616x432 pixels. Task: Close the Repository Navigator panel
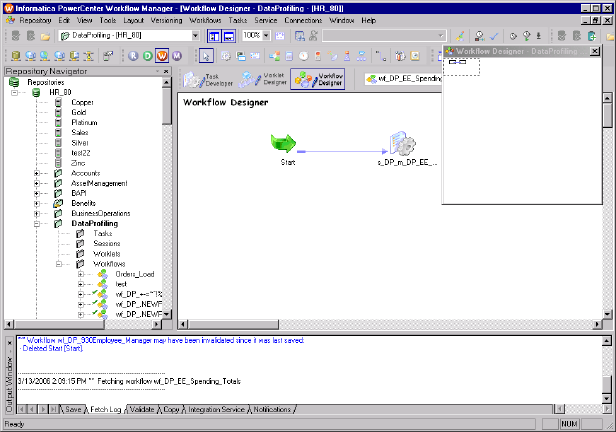click(x=166, y=71)
